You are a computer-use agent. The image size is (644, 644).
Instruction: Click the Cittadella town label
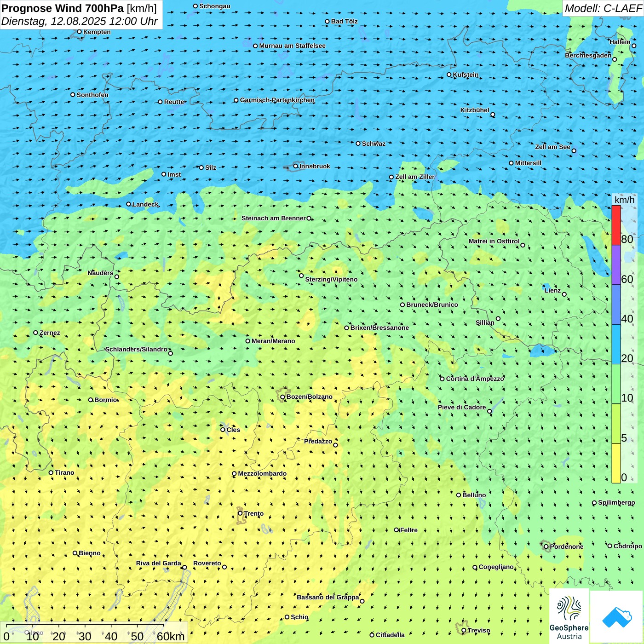(x=390, y=635)
